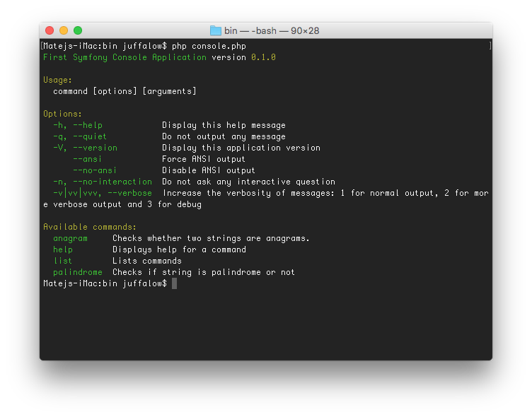Click the '-h, --help' option

78,125
